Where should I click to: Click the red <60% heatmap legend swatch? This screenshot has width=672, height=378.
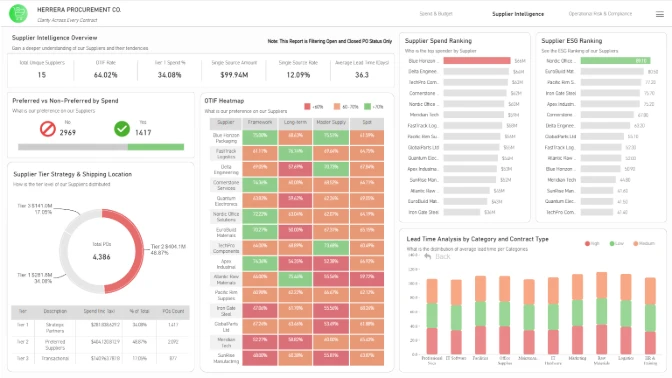(x=307, y=106)
